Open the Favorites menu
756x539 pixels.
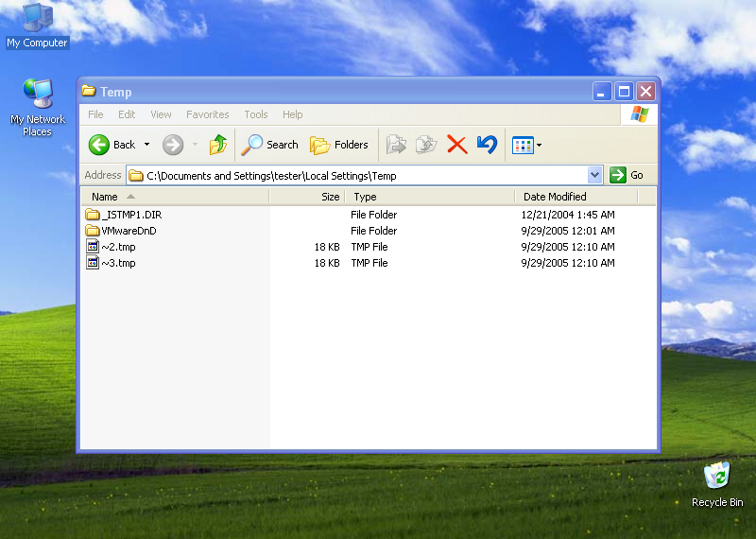[208, 114]
